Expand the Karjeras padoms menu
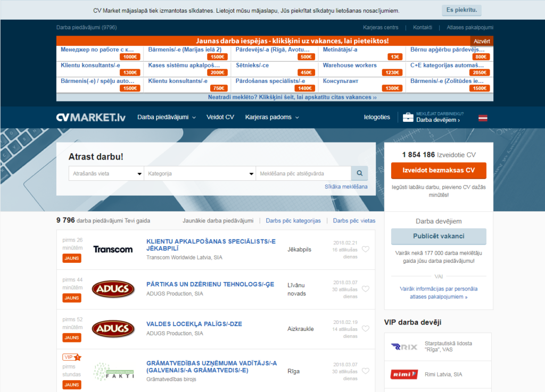This screenshot has width=545, height=392. [x=272, y=118]
